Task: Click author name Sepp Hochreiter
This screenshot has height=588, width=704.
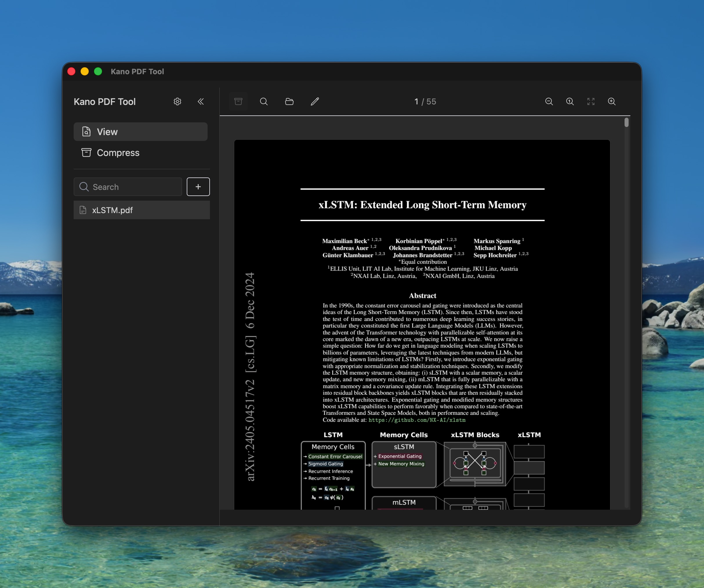Action: click(x=495, y=255)
